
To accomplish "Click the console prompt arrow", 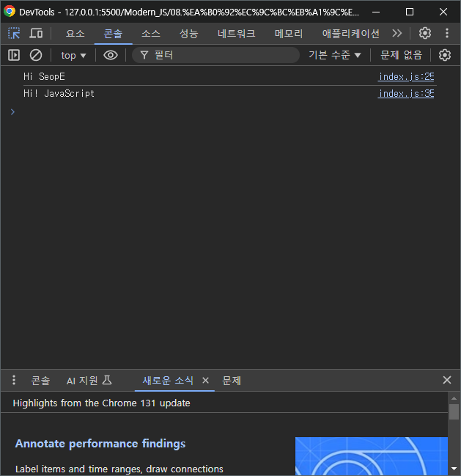I will [12, 112].
